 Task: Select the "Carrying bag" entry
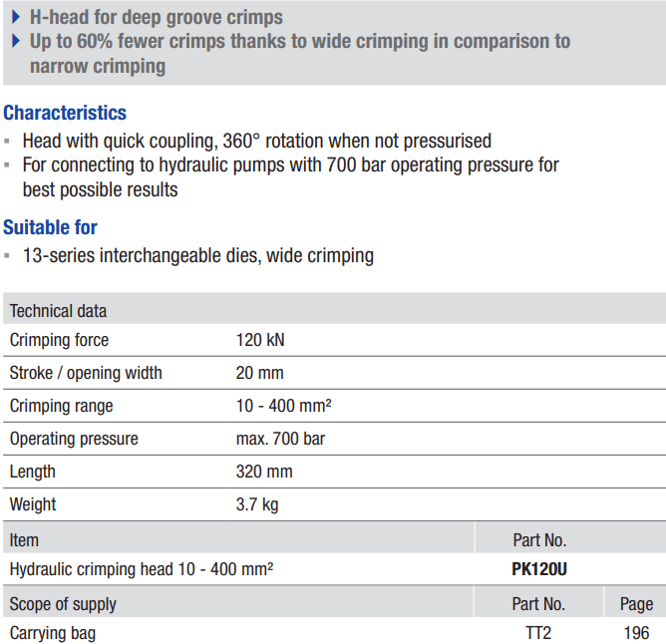[53, 633]
